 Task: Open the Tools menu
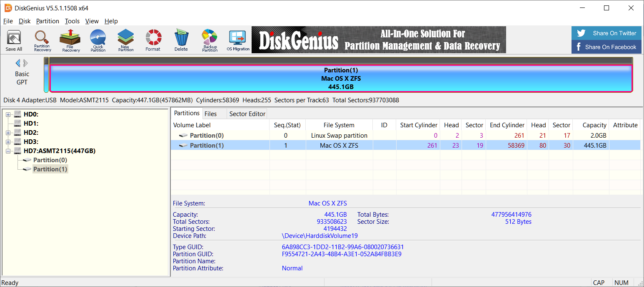[72, 21]
